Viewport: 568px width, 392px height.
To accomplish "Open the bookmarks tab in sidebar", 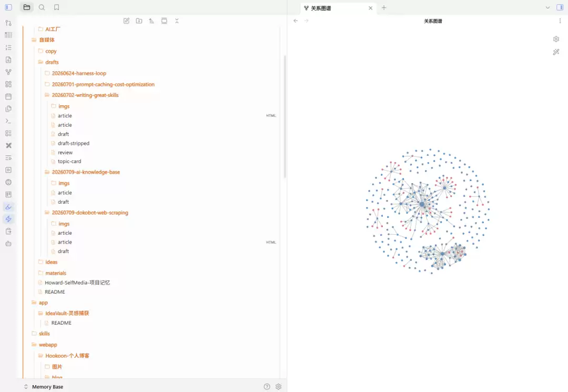I will pos(56,7).
